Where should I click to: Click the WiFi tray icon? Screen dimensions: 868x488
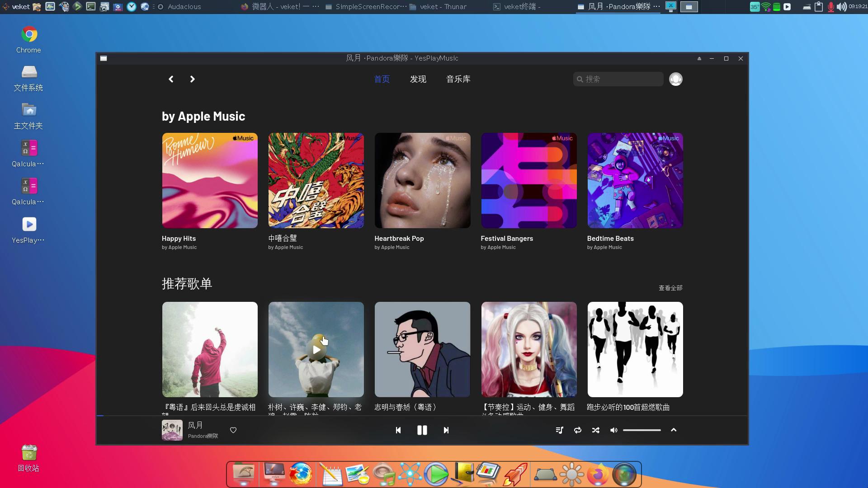tap(766, 7)
